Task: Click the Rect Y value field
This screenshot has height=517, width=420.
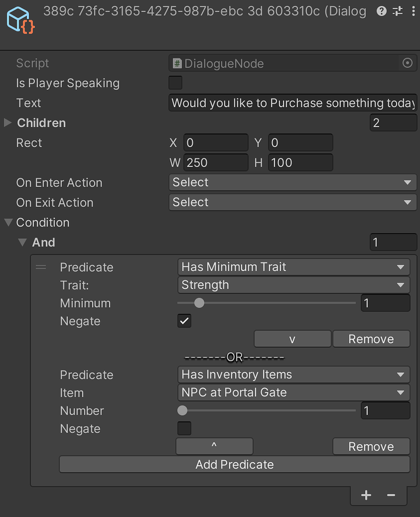Action: (x=301, y=143)
